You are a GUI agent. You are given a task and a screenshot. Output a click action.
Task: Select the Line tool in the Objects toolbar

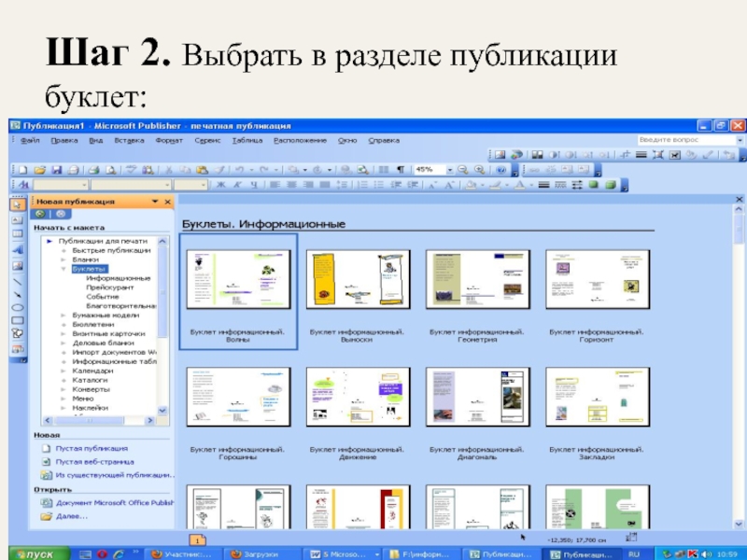click(17, 279)
